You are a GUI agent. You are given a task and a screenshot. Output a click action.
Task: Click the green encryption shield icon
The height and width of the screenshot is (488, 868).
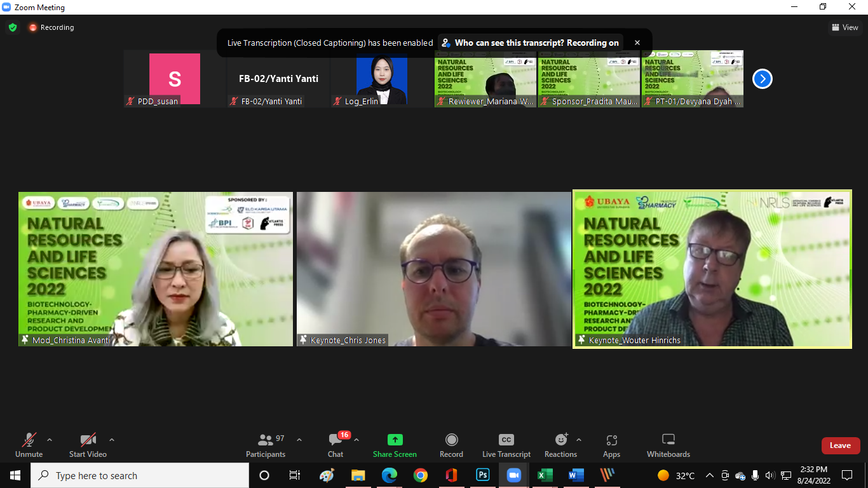[12, 27]
